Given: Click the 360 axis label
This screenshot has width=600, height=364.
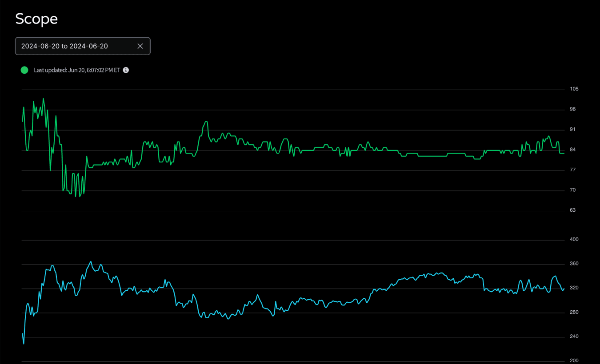Looking at the screenshot, I should coord(574,264).
